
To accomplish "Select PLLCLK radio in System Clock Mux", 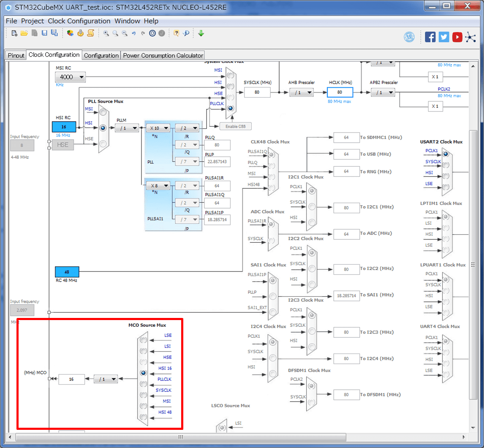I will click(x=230, y=108).
